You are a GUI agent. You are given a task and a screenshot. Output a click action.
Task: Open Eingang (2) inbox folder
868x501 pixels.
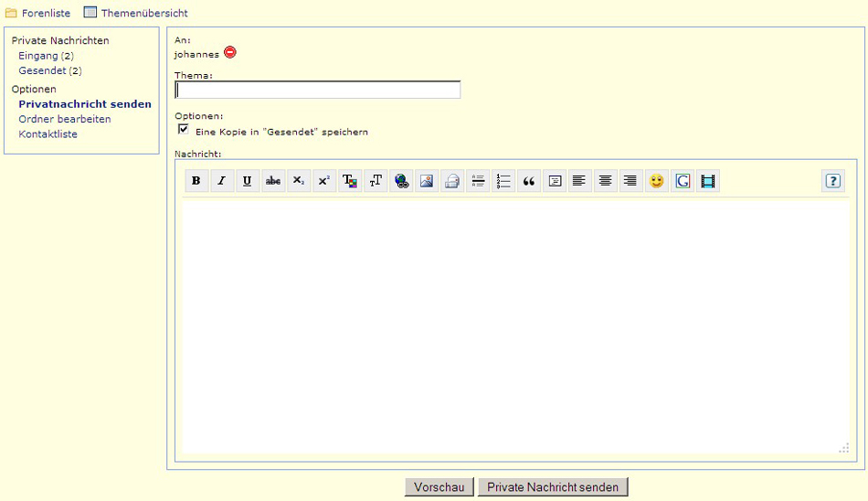click(46, 56)
